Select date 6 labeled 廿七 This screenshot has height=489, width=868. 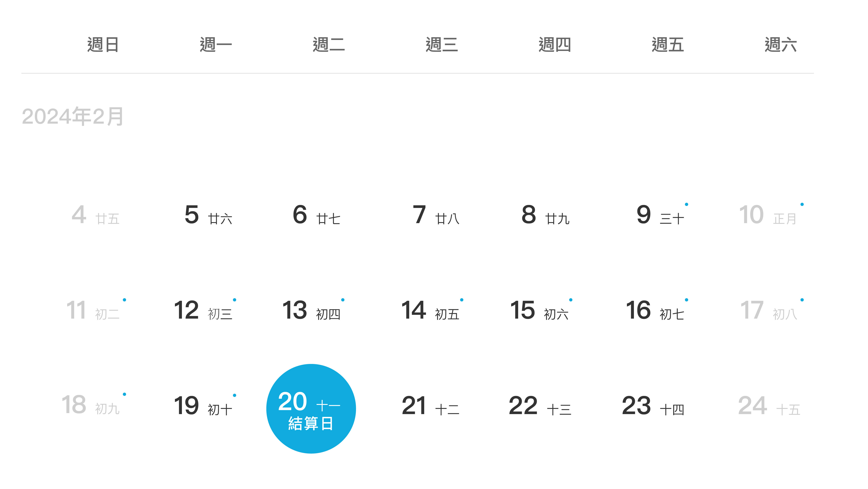(316, 215)
